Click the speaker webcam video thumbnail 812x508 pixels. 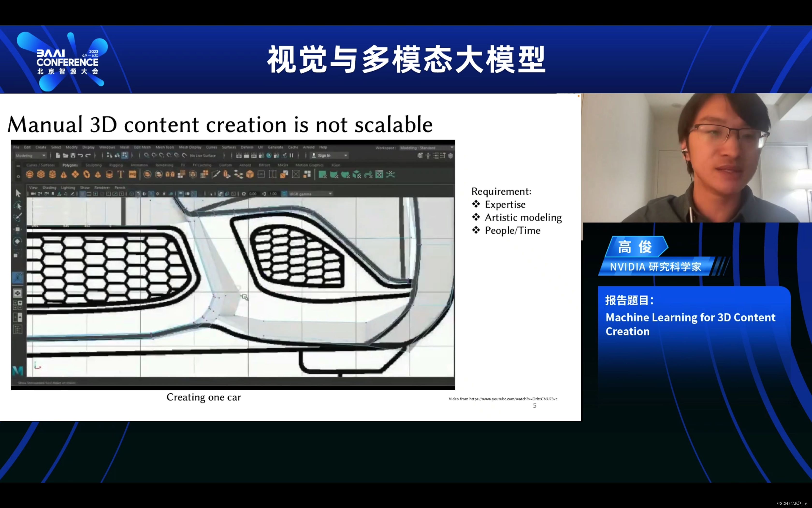[x=697, y=158]
